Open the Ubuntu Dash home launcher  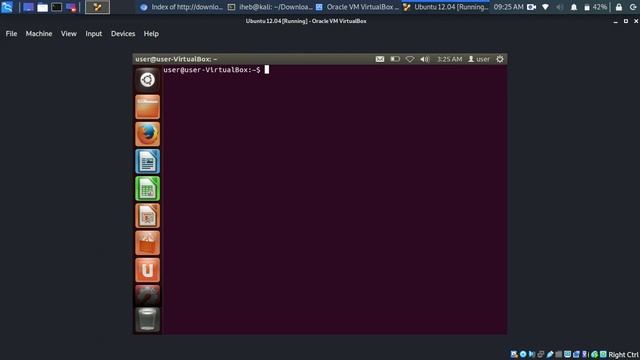147,80
